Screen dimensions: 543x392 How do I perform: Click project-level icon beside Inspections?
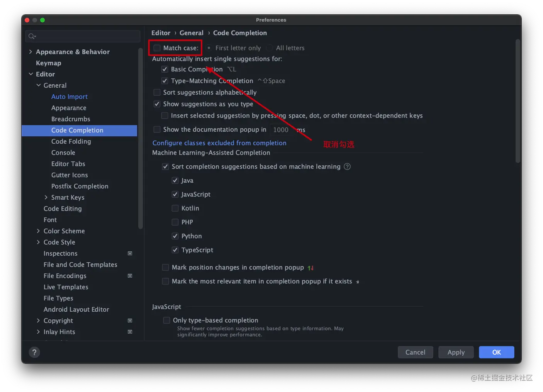click(130, 253)
